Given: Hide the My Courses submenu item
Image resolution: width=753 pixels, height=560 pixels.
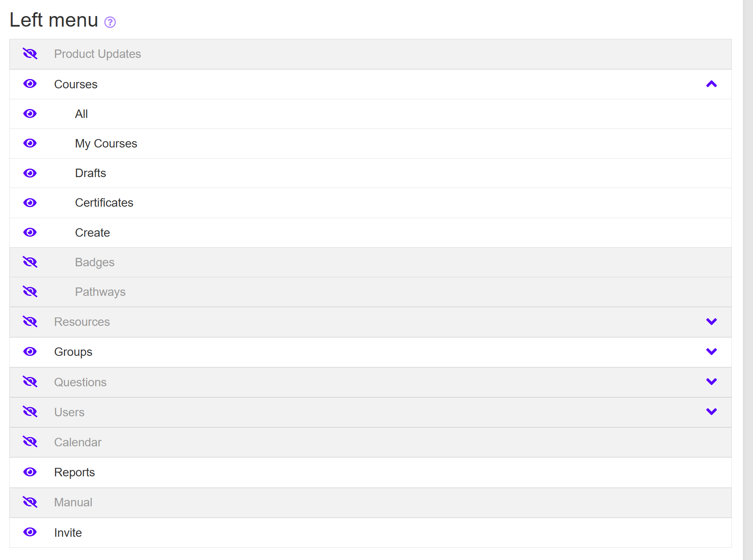Looking at the screenshot, I should pos(30,143).
